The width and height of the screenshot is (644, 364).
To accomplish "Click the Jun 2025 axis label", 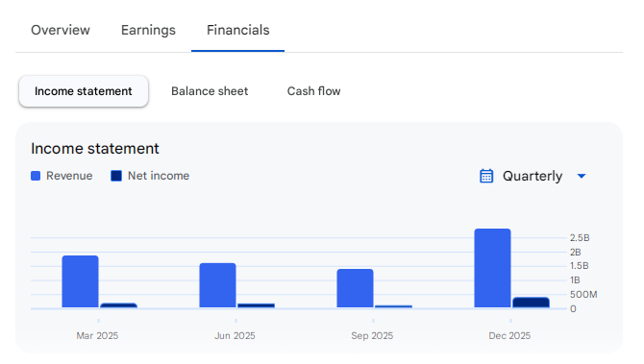I will click(x=235, y=336).
